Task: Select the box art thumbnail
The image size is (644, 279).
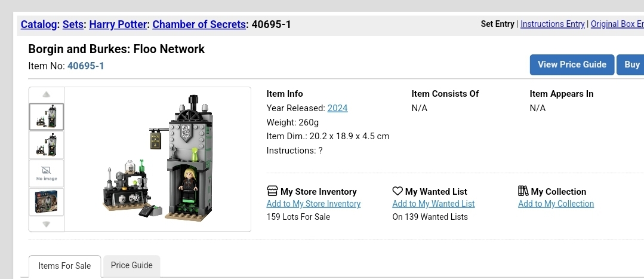Action: click(x=47, y=202)
